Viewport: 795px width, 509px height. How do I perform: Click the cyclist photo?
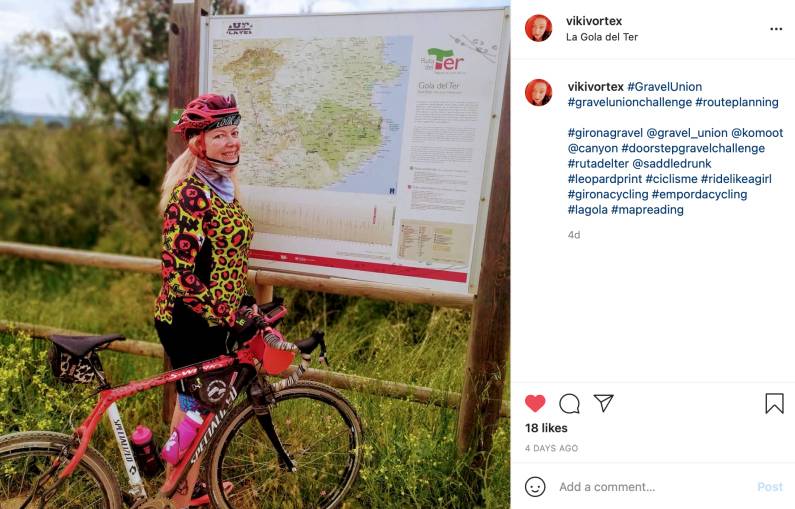[255, 254]
